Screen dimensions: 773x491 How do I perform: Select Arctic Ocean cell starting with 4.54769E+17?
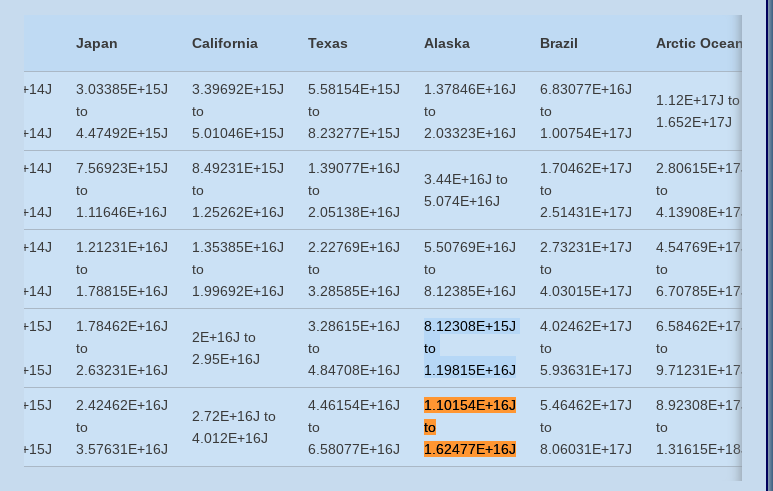(x=699, y=269)
